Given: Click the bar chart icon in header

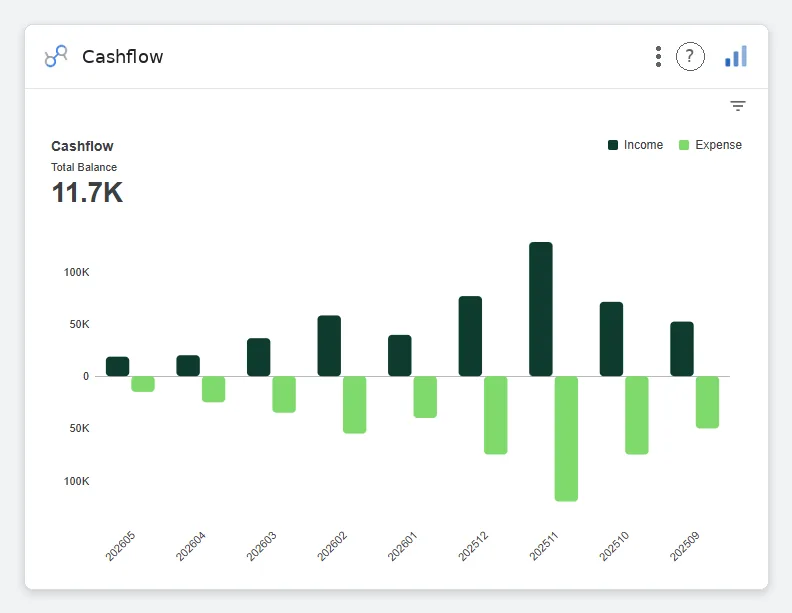Looking at the screenshot, I should click(736, 56).
